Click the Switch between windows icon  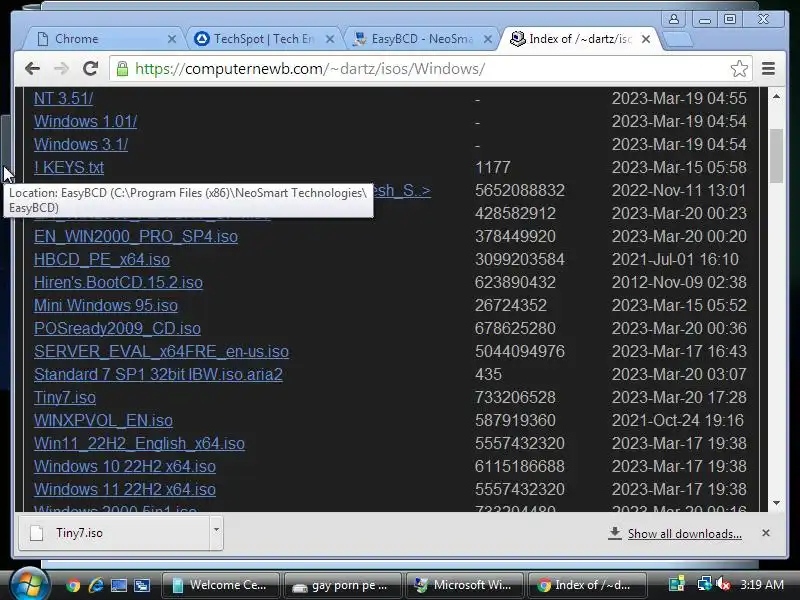(142, 585)
